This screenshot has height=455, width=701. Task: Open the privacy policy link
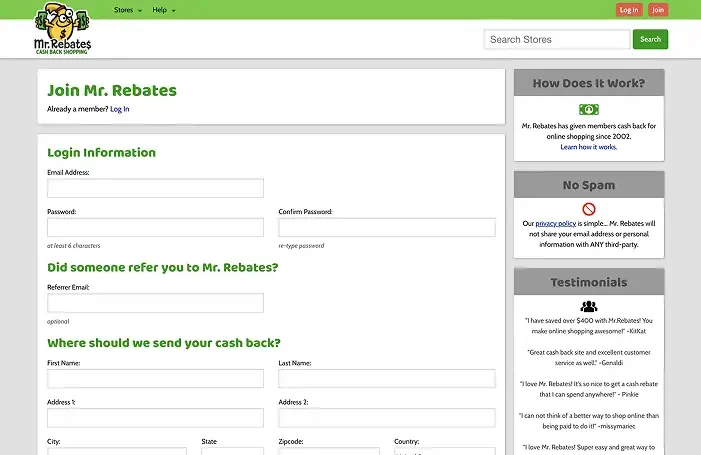(x=556, y=223)
